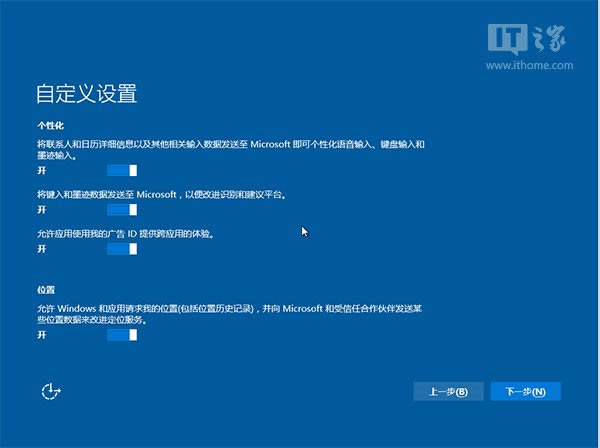
Task: Click the typing and inking Microsoft description
Action: [162, 194]
